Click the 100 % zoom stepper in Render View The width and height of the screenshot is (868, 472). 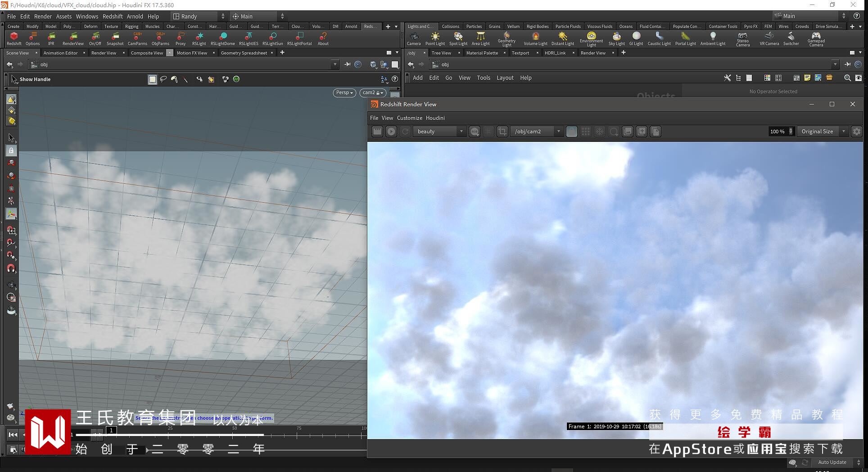(x=791, y=132)
